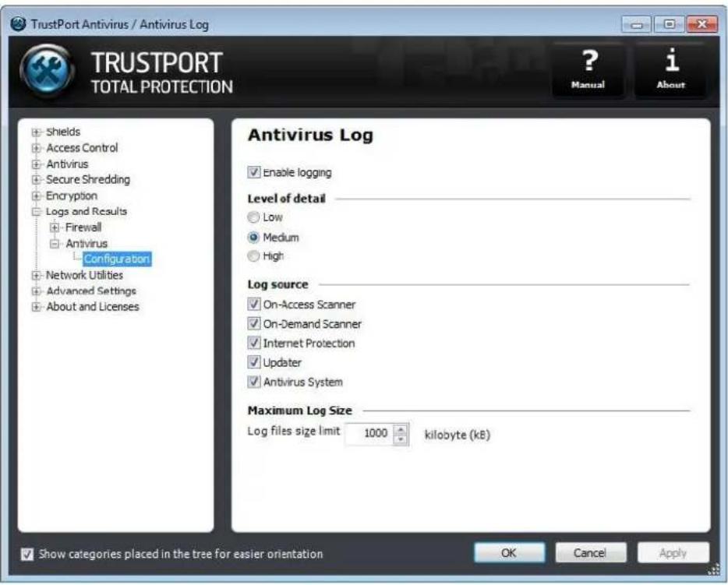Select About and Licenses tree item
The image size is (728, 585).
click(93, 307)
